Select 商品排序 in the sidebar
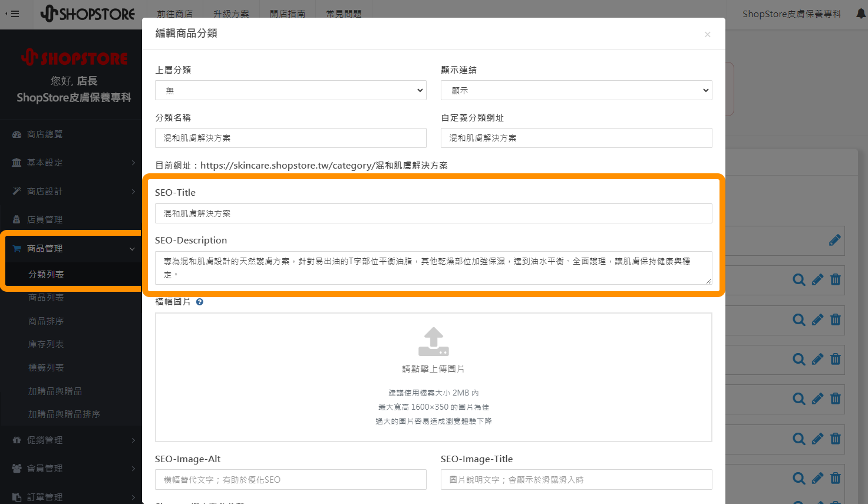The width and height of the screenshot is (868, 504). pos(46,321)
